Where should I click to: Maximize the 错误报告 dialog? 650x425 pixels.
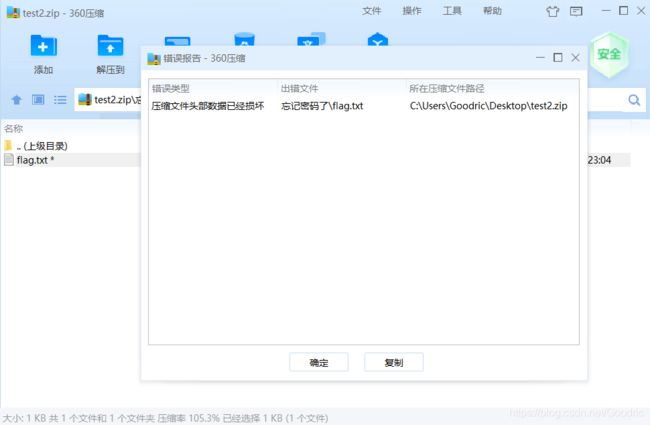(x=558, y=58)
